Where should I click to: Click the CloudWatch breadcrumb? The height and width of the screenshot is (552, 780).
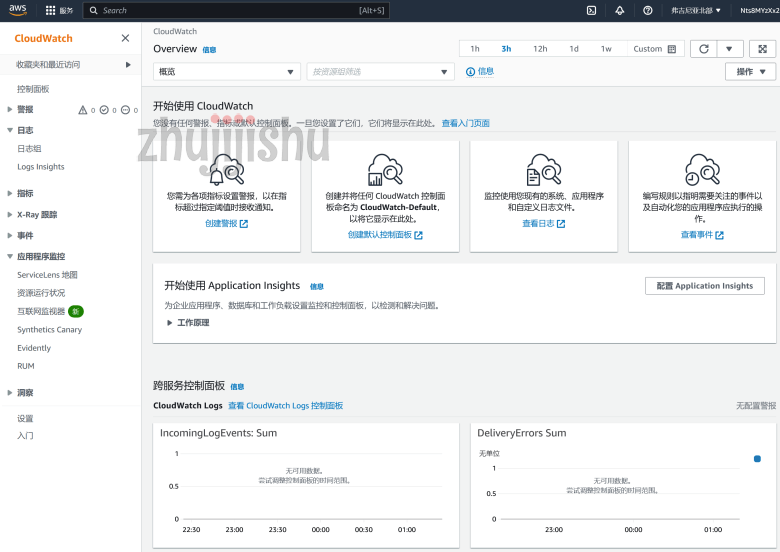click(175, 31)
